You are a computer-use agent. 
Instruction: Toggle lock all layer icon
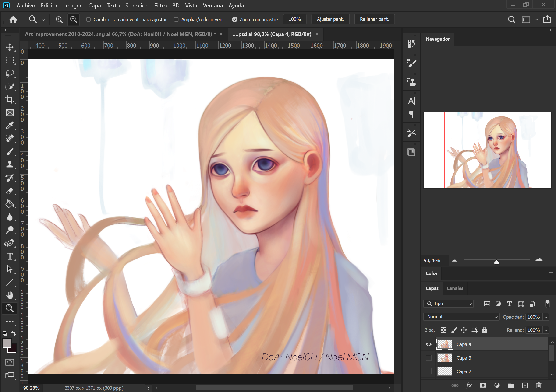click(x=484, y=330)
